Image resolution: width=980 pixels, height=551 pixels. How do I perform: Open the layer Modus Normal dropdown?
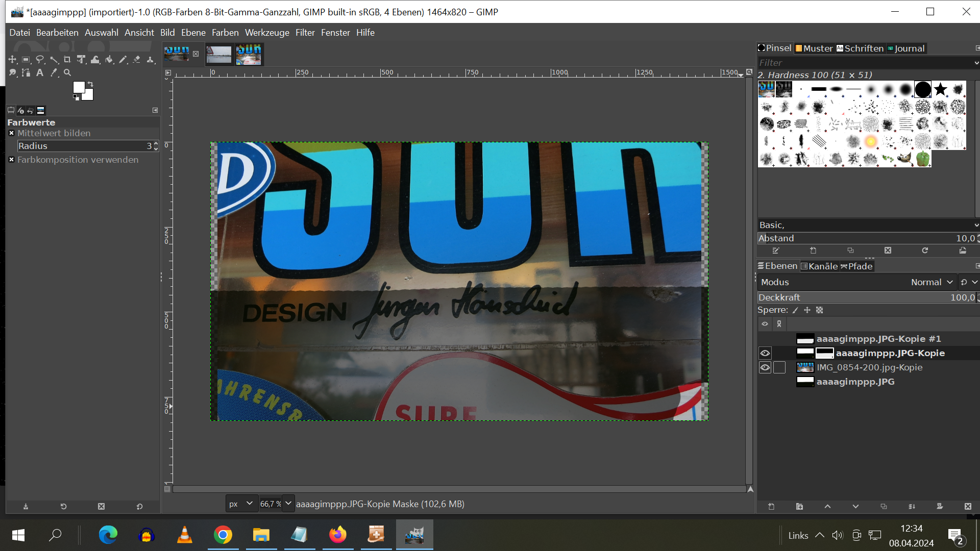856,282
